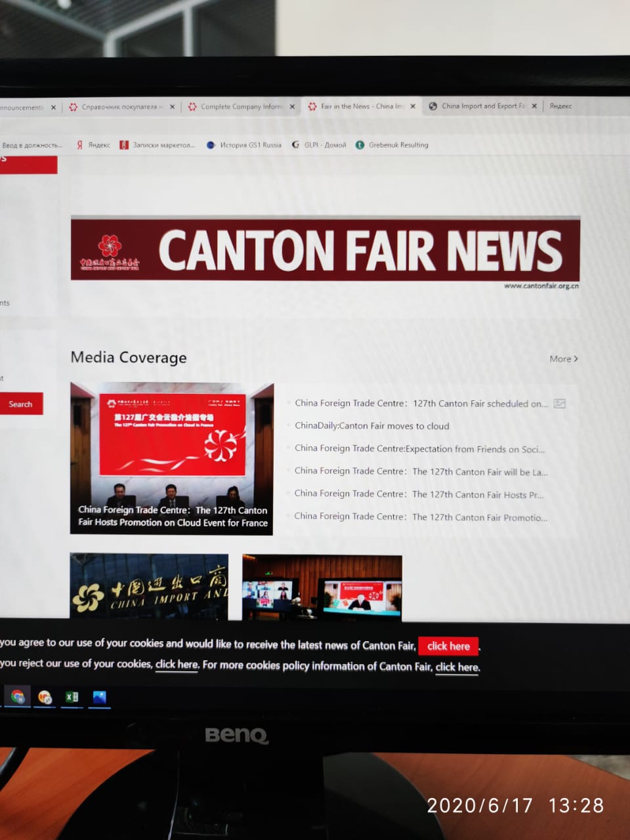Open the Promotion on Cloud Event for France thumbnail
Screen dimensions: 630x840
click(x=171, y=459)
